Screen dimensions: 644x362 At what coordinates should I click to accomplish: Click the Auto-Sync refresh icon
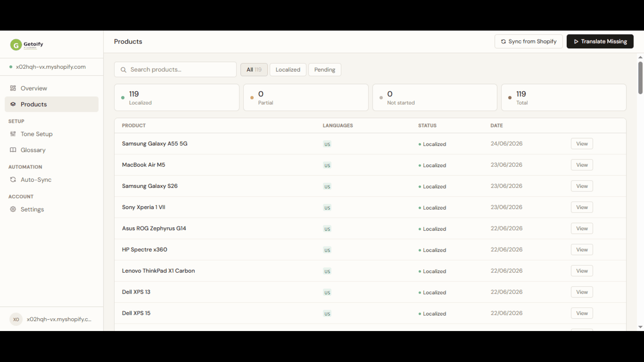[13, 180]
